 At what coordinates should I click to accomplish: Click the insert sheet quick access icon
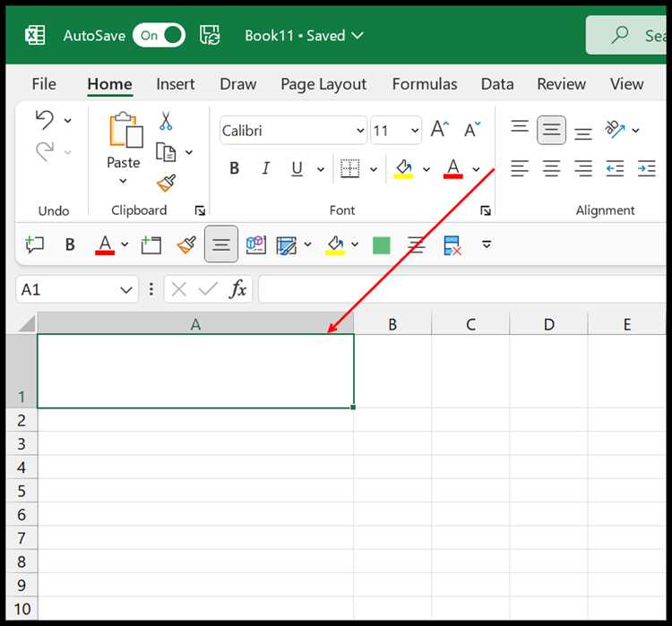[151, 244]
